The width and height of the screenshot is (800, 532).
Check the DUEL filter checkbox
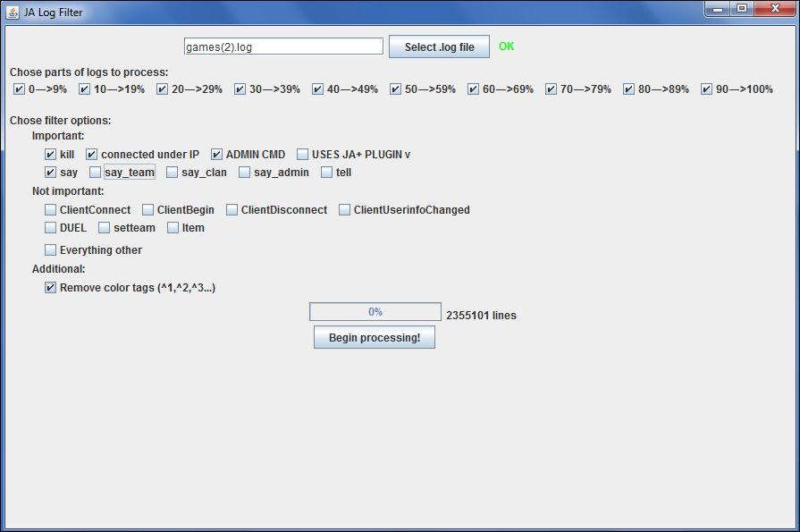pos(51,228)
